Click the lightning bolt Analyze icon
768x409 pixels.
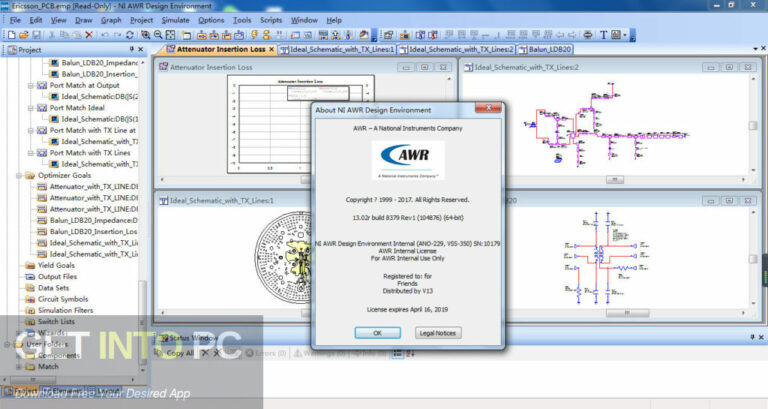(x=254, y=35)
